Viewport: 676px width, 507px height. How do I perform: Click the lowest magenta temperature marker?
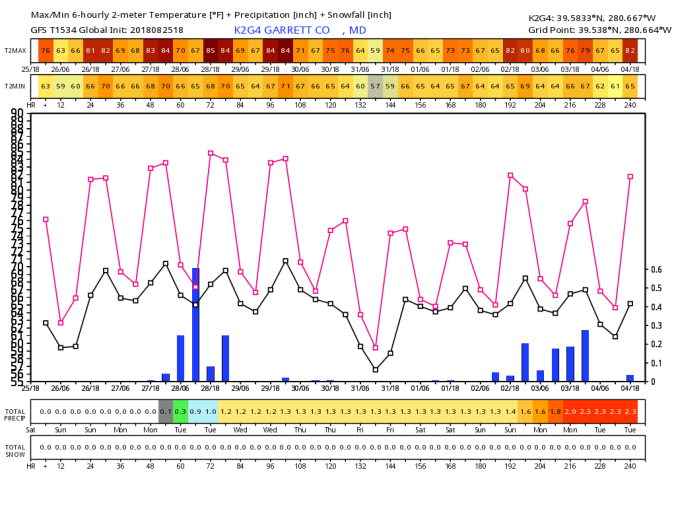coord(375,348)
